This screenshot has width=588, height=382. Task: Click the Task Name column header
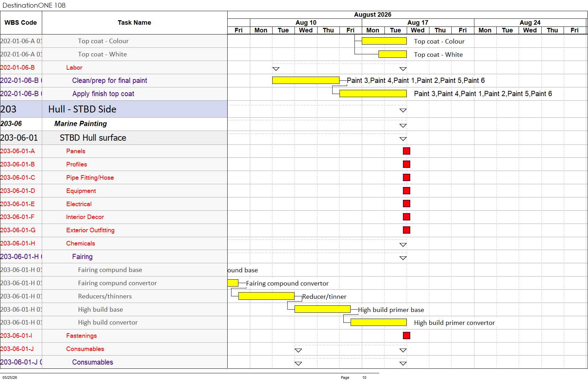[135, 23]
